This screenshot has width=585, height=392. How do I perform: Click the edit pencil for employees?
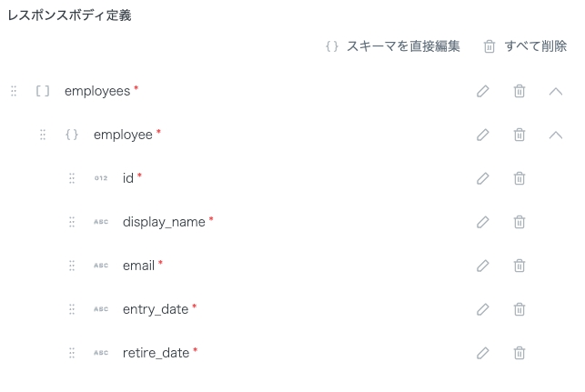coord(483,91)
